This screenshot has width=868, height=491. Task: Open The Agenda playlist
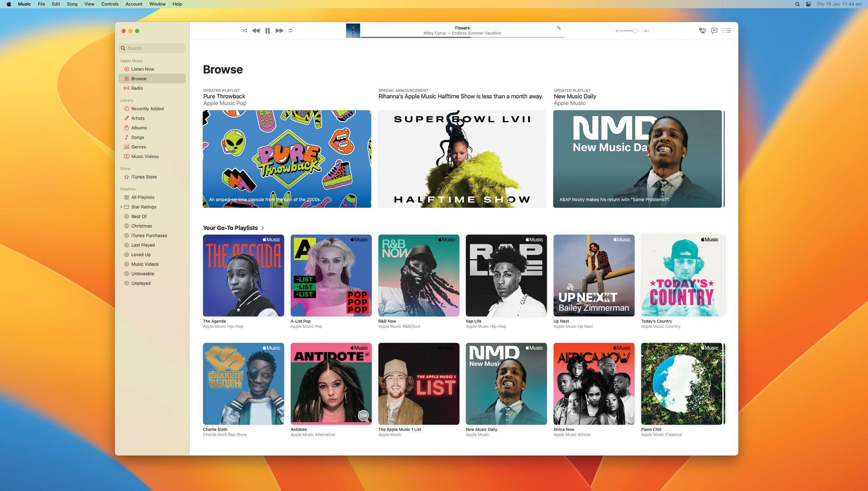coord(243,275)
